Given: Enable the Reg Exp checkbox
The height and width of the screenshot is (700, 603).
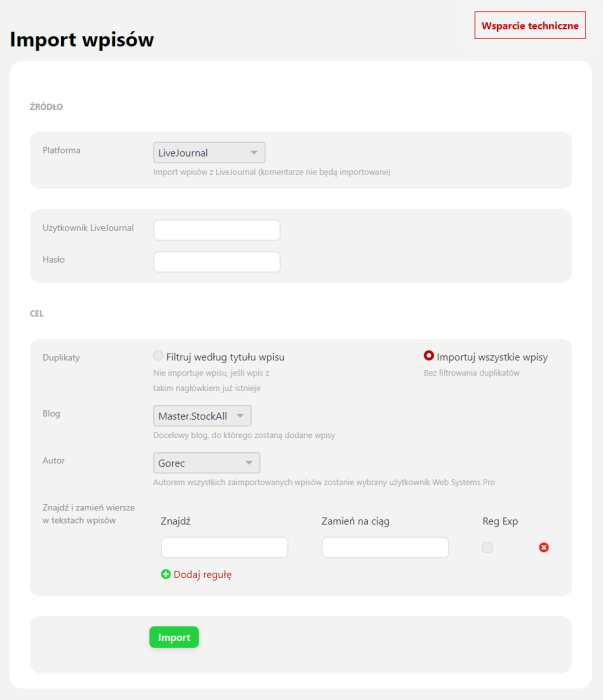Looking at the screenshot, I should [x=487, y=547].
